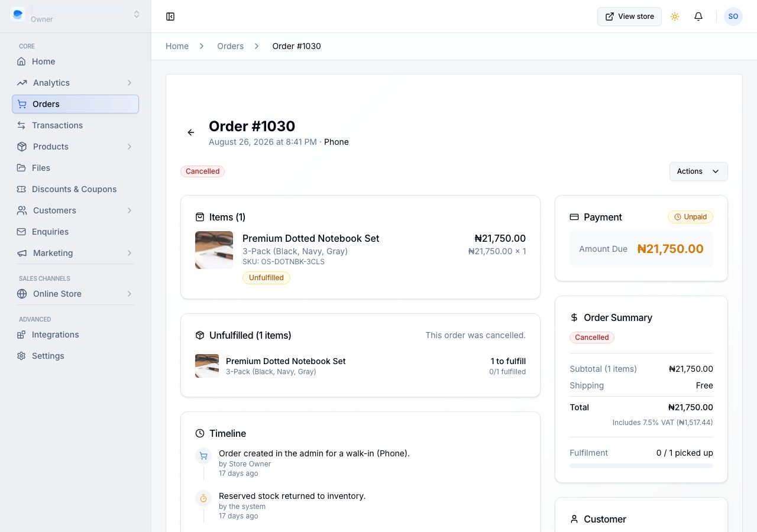Toggle light theme sun icon
The width and height of the screenshot is (757, 532).
click(675, 17)
